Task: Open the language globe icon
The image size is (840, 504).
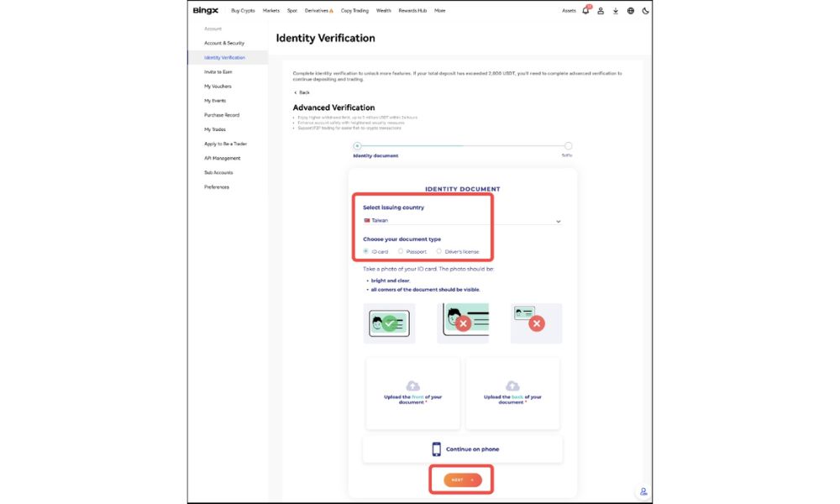Action: click(x=631, y=11)
